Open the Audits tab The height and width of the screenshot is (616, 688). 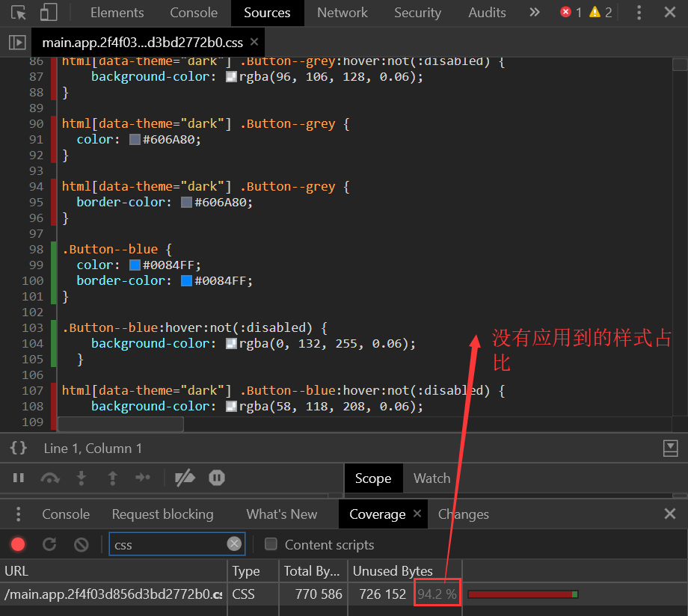[x=487, y=13]
